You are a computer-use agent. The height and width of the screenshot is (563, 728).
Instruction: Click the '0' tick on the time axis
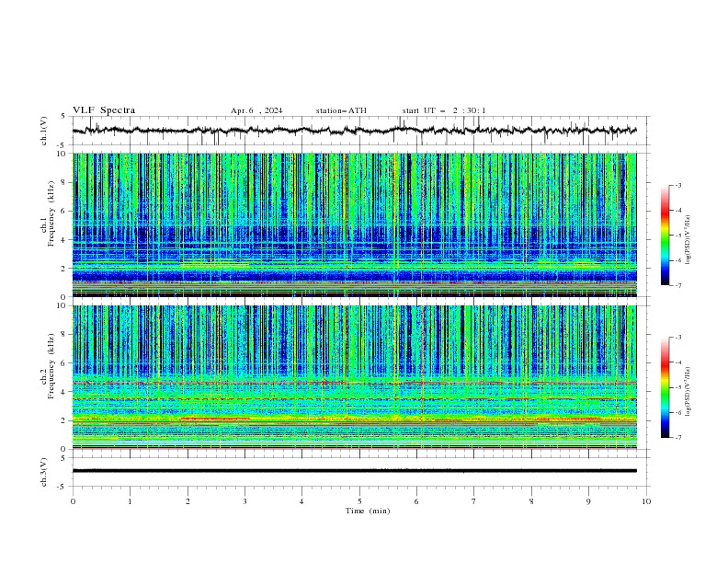73,501
